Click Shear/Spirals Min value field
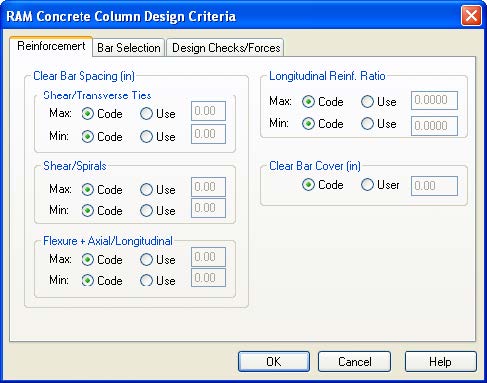This screenshot has width=487, height=383. pos(208,208)
